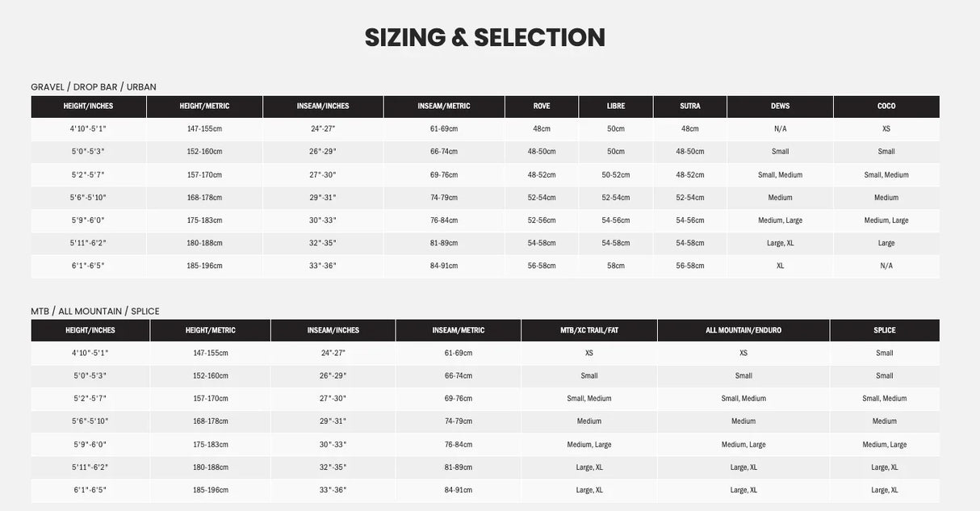Select the XS cell in the Coco column
The image size is (980, 511).
tap(886, 129)
